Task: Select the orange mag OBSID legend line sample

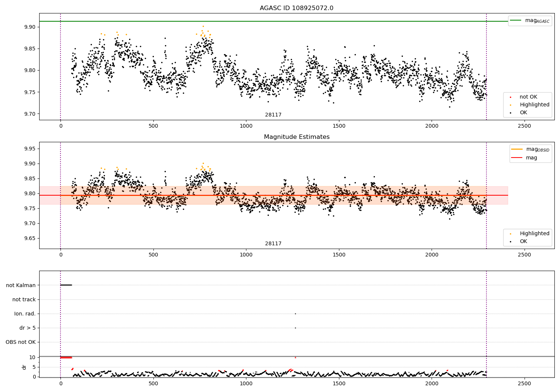Action: click(517, 149)
